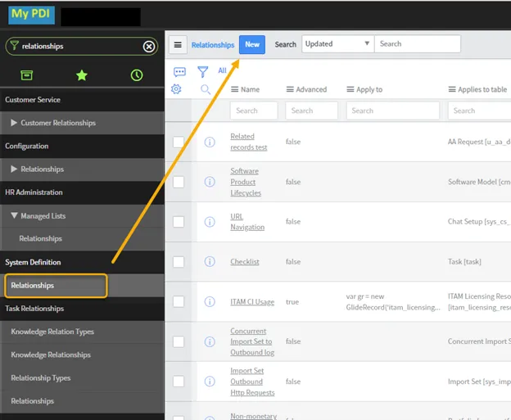Open the list hamburger menu
Screen dimensions: 511x420
coord(178,45)
